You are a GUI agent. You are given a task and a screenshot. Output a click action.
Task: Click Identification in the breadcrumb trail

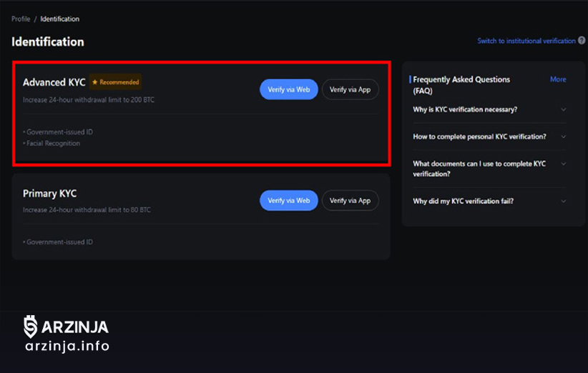59,19
